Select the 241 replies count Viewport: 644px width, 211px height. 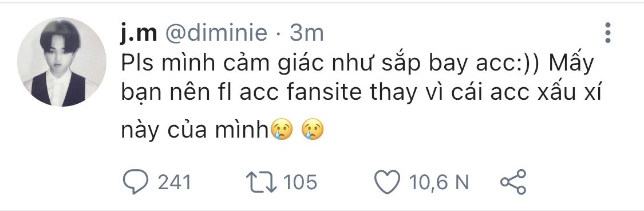click(175, 182)
